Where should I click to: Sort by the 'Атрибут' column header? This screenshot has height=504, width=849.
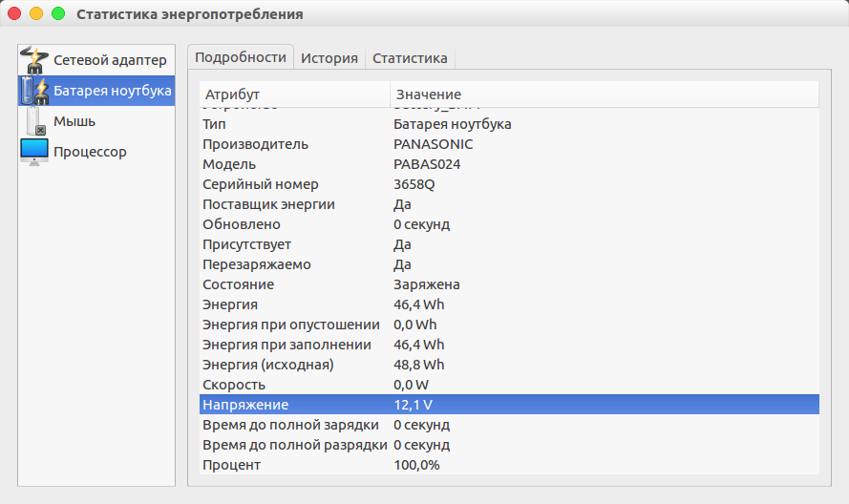(294, 94)
